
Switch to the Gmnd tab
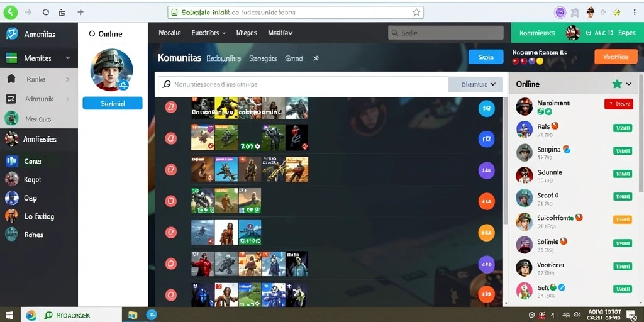click(294, 58)
